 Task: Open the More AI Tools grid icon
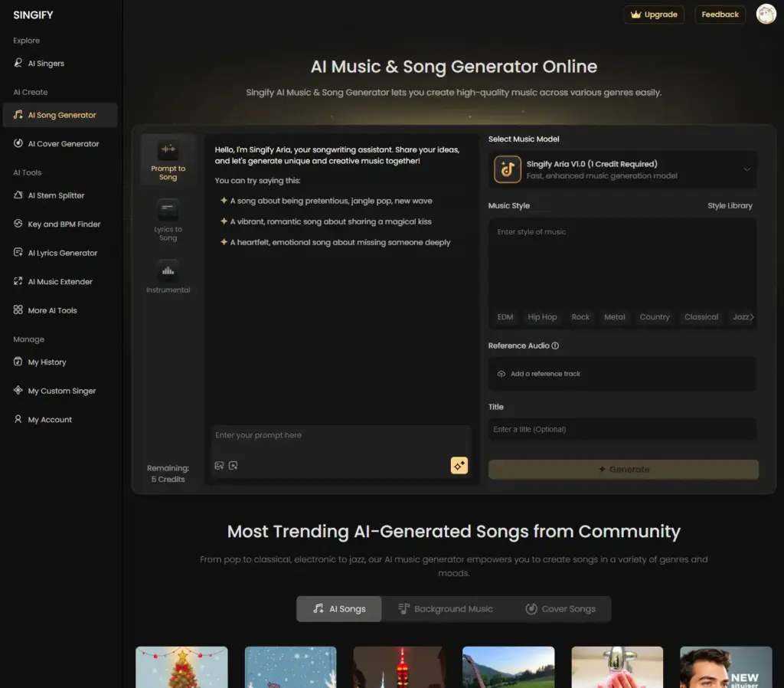(x=18, y=310)
